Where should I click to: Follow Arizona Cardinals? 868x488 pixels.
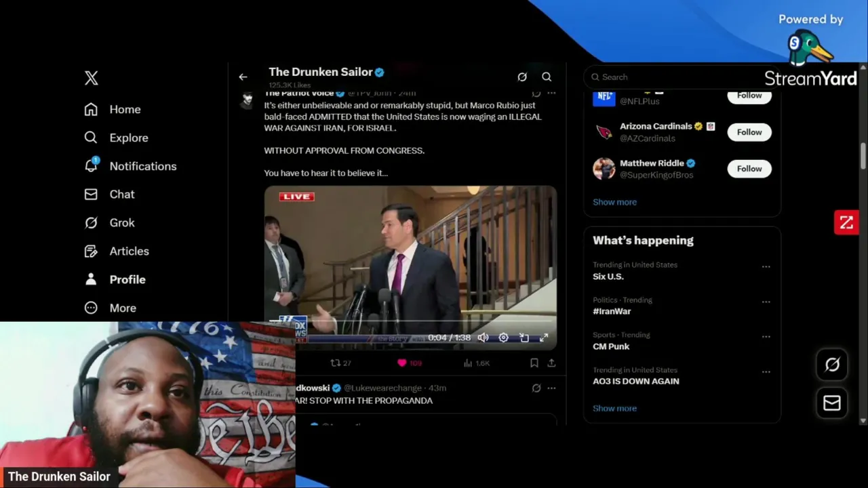pos(749,132)
